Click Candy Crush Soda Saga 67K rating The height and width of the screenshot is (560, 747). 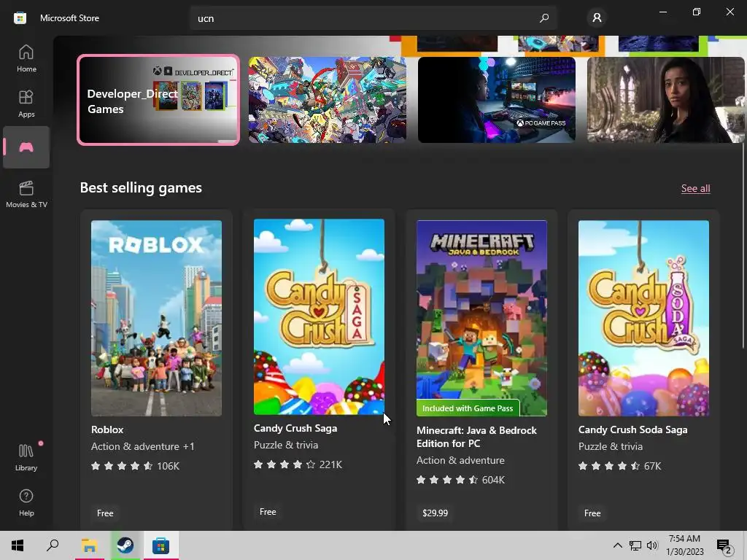point(619,466)
